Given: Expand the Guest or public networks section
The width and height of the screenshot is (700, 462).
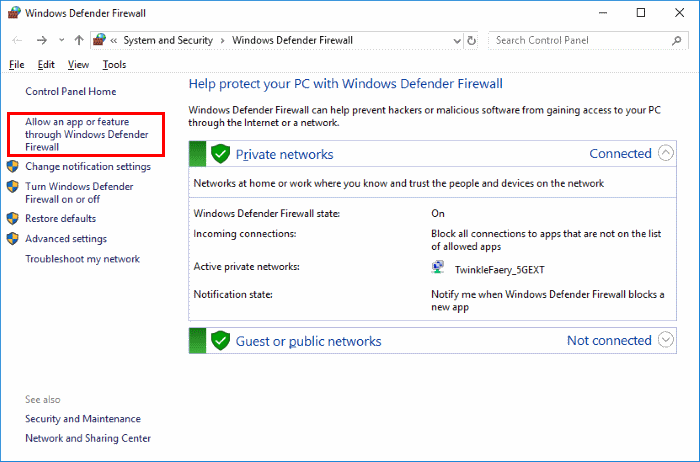Looking at the screenshot, I should pos(667,340).
